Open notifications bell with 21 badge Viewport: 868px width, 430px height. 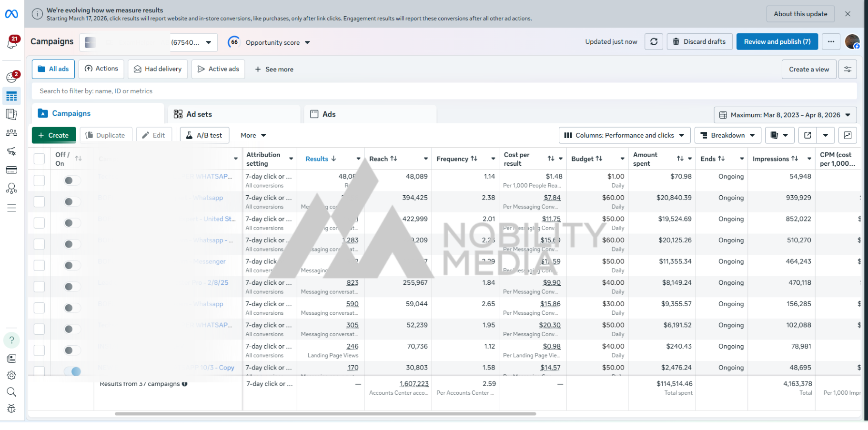tap(12, 42)
